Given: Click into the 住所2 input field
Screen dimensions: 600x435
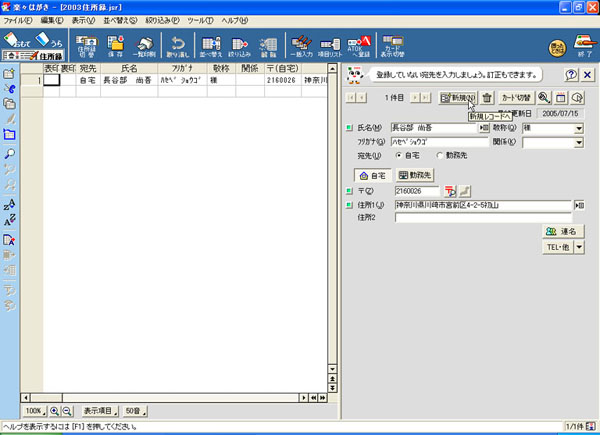Looking at the screenshot, I should (482, 217).
